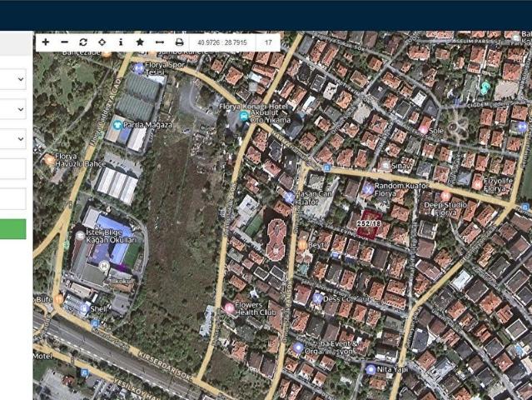Open the info query tool

121,42
